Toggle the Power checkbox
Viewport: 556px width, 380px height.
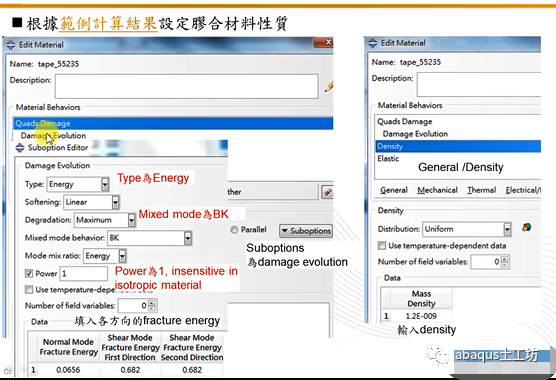coord(29,273)
